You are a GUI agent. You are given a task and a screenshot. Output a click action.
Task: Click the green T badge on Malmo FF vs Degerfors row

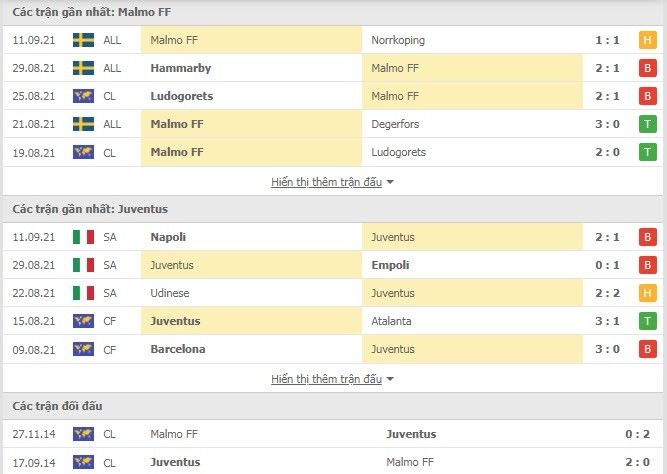click(x=647, y=124)
